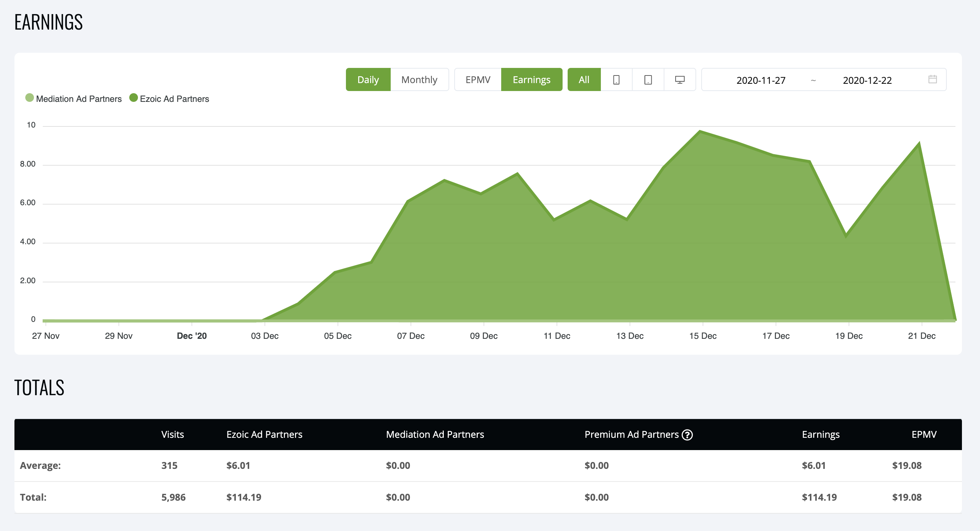Filter earnings by mobile phone device icon

[x=616, y=79]
